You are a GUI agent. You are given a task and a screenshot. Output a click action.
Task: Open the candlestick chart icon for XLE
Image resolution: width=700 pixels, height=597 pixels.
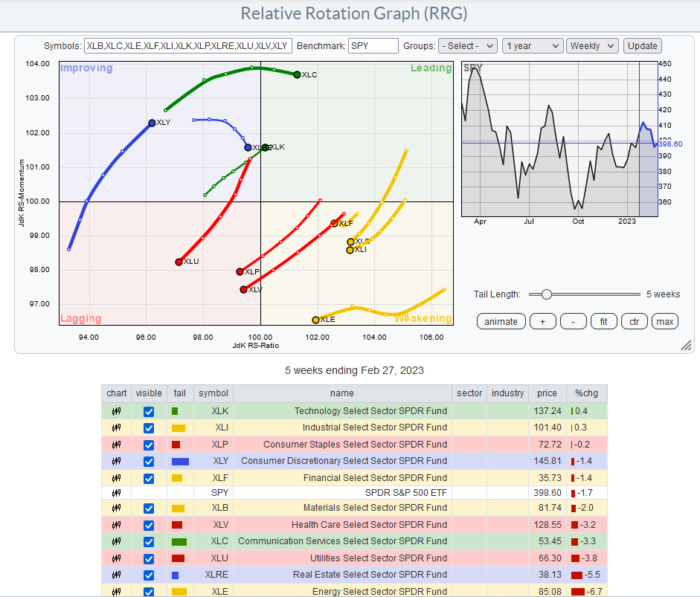click(x=117, y=592)
